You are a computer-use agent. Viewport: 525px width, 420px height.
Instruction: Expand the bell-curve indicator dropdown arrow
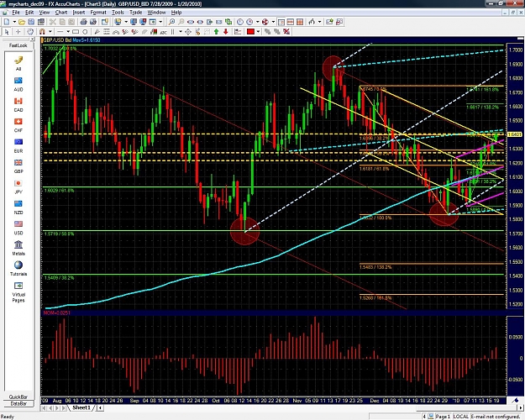319,22
